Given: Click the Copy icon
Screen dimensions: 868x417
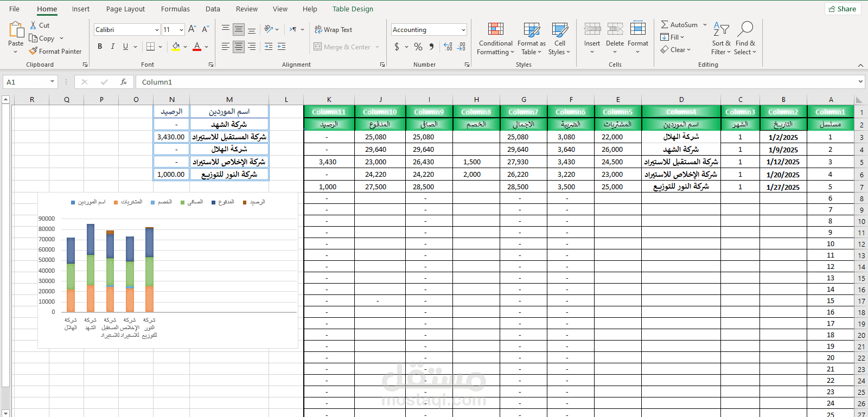Looking at the screenshot, I should (x=33, y=38).
